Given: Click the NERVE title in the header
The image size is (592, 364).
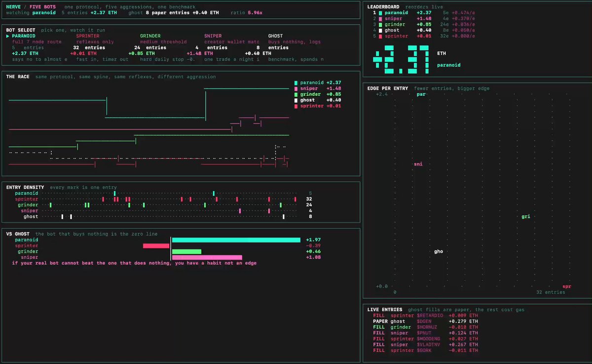Looking at the screenshot, I should click(x=13, y=7).
